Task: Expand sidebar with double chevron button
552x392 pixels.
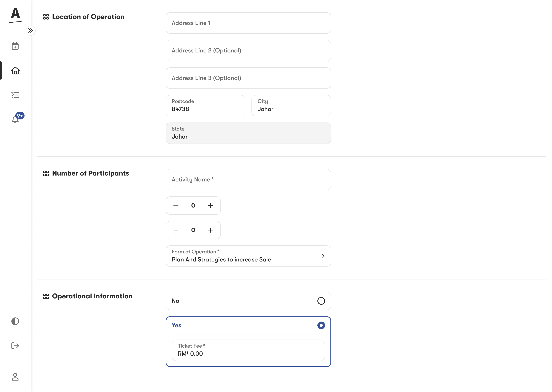Action: coord(31,31)
